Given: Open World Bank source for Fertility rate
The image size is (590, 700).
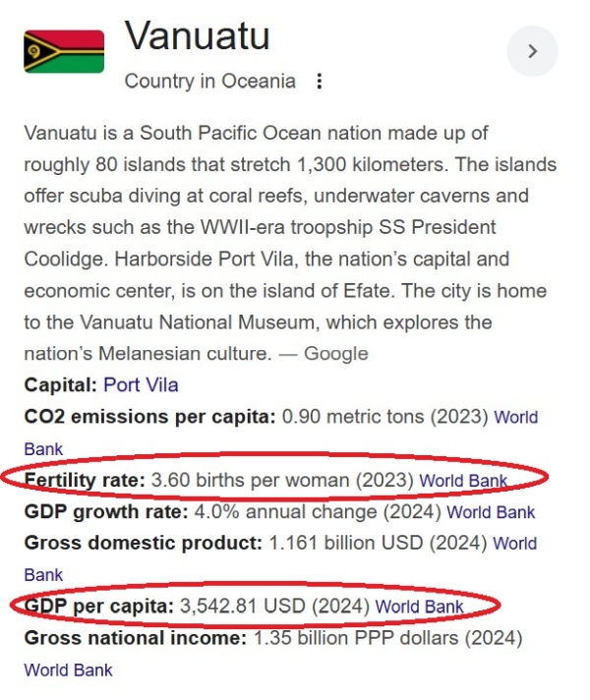Looking at the screenshot, I should point(463,481).
